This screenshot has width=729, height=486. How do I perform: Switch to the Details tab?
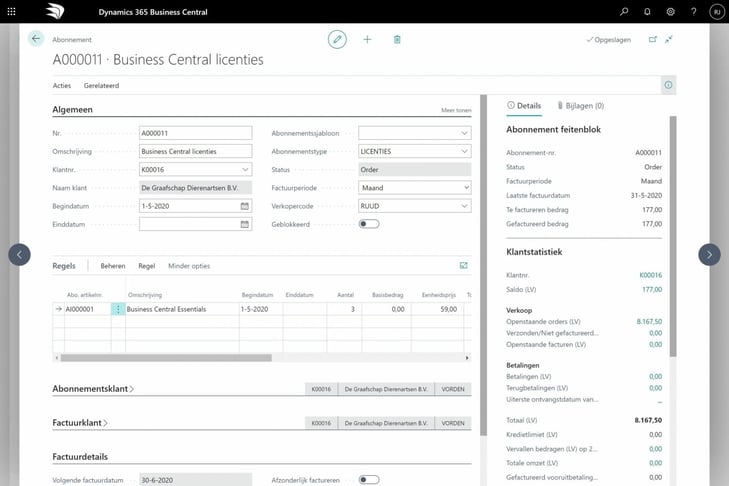coord(524,106)
